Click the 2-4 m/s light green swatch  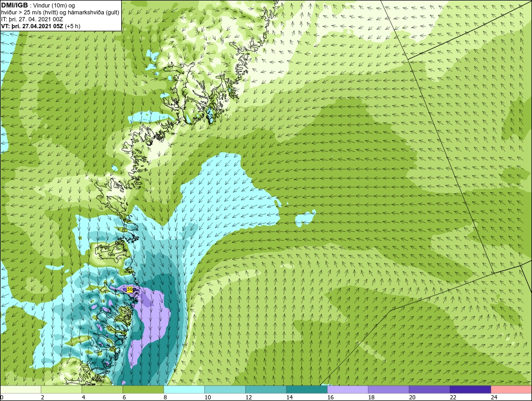coord(61,389)
